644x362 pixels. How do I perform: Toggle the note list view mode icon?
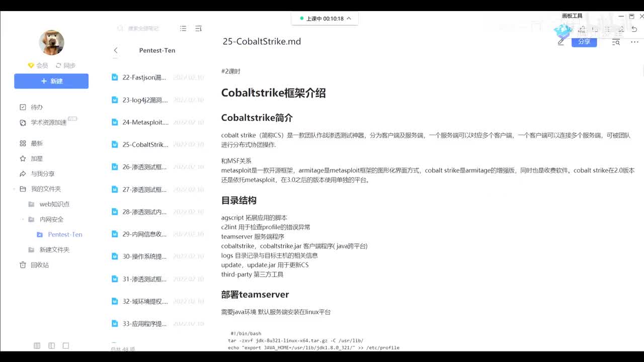[x=183, y=29]
